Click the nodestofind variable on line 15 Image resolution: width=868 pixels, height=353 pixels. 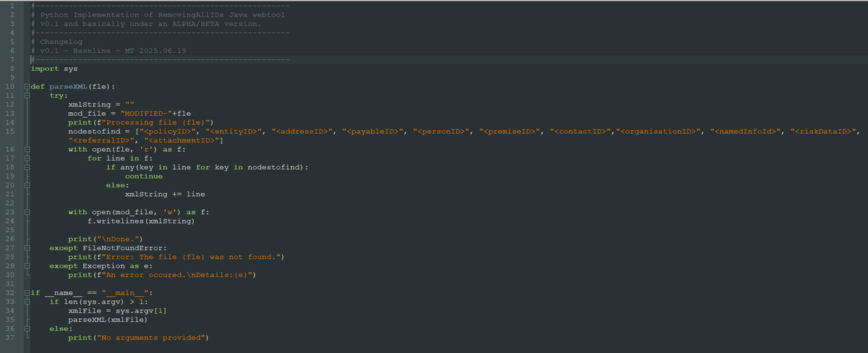tap(97, 132)
